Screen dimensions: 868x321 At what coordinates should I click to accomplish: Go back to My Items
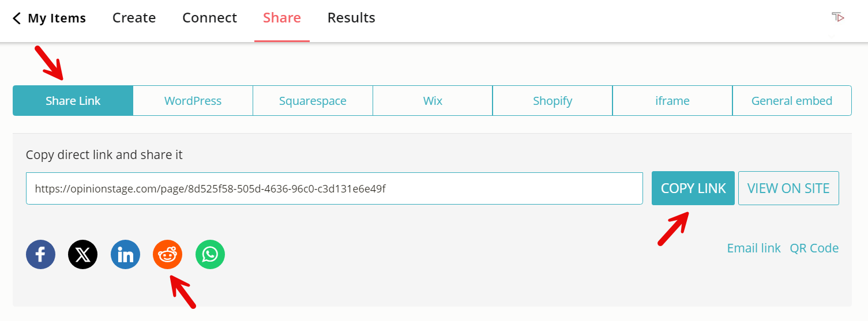tap(49, 18)
